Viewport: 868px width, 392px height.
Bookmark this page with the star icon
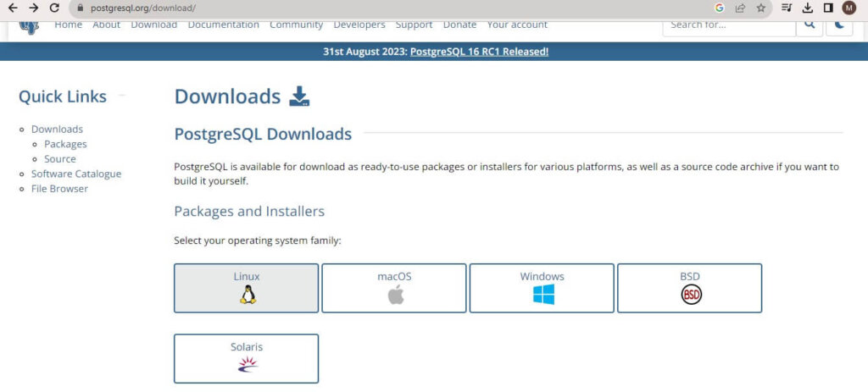pyautogui.click(x=761, y=8)
